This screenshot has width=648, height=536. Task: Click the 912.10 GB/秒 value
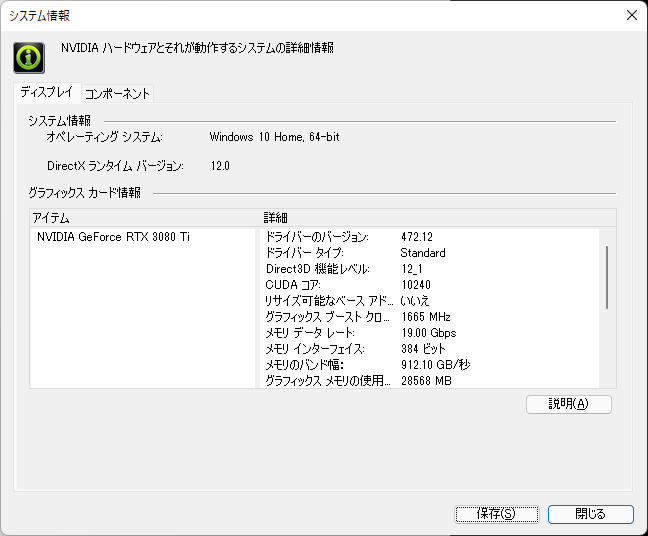click(x=436, y=364)
